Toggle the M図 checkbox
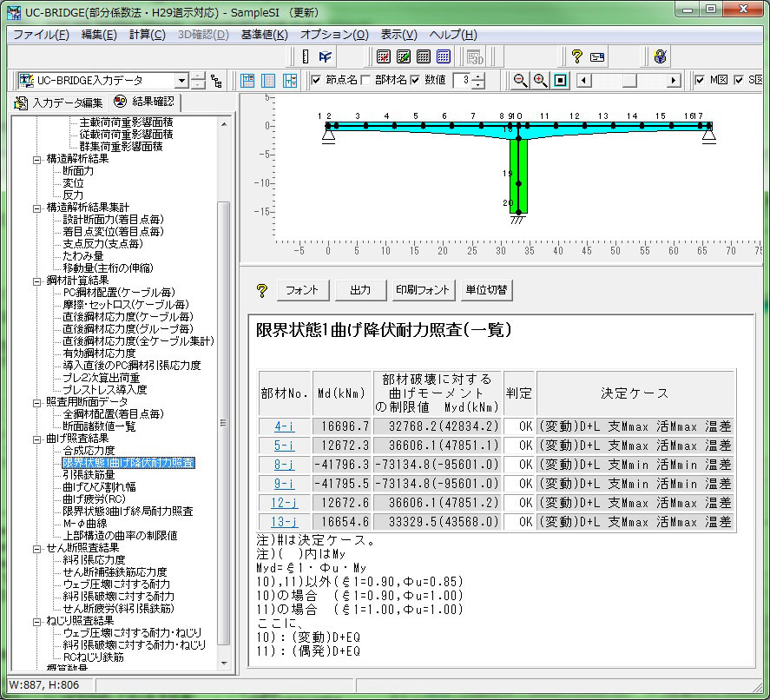 [x=700, y=80]
